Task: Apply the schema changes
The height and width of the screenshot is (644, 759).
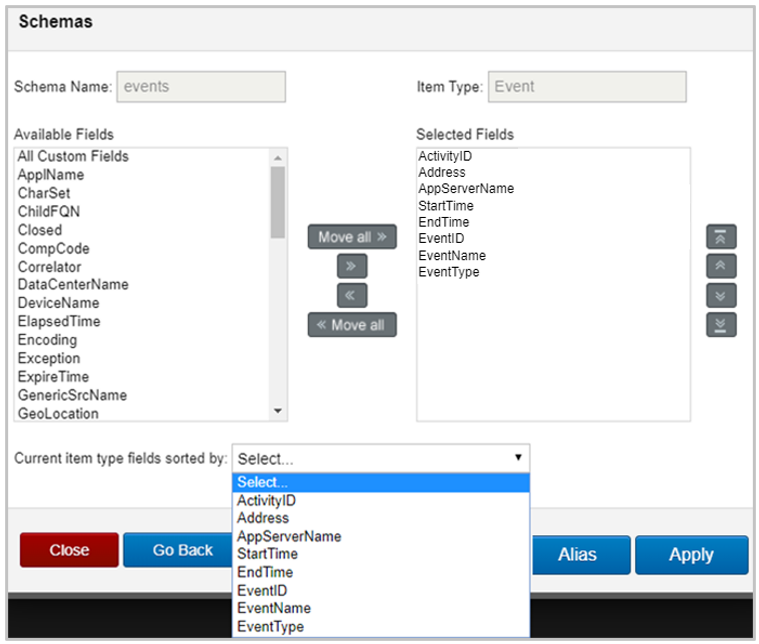Action: point(691,555)
